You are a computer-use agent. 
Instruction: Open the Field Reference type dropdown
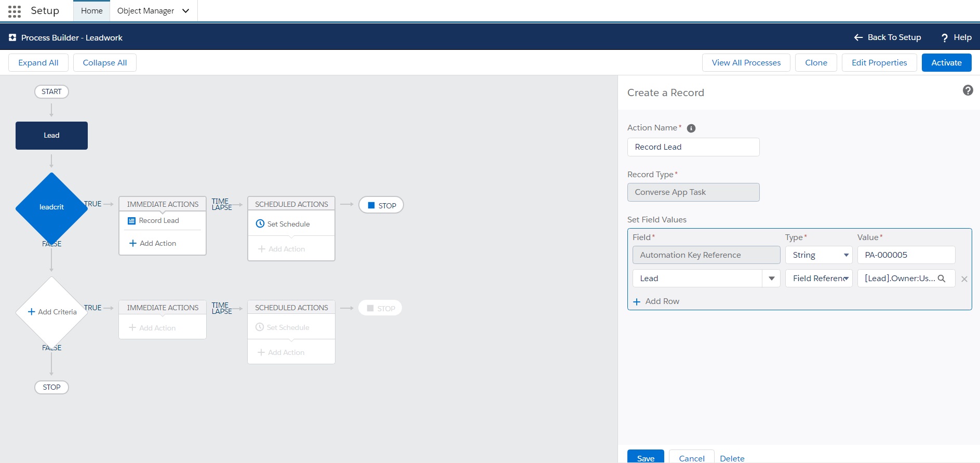click(819, 279)
